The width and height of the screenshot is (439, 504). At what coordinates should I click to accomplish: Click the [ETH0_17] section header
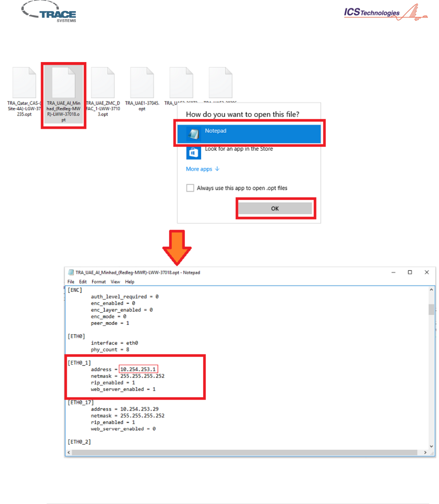tap(81, 402)
